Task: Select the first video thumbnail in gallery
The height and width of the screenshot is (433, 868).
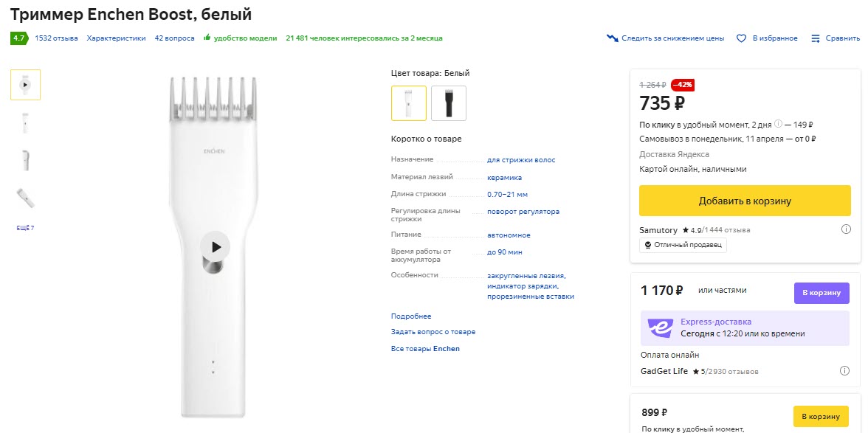Action: (25, 85)
